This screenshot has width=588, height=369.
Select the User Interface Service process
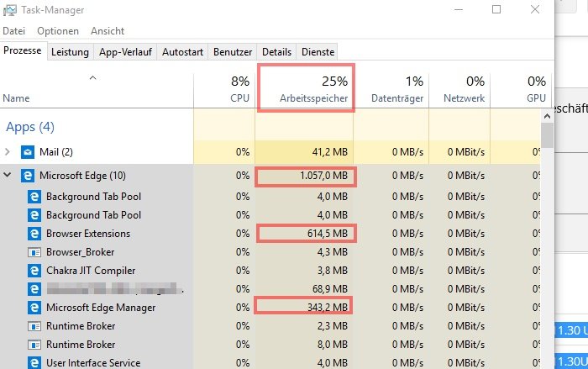[270, 362]
